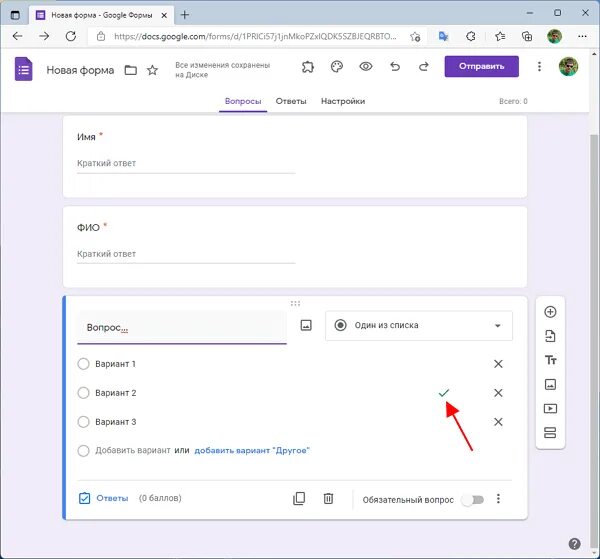Open browser favorites list icon

point(500,36)
